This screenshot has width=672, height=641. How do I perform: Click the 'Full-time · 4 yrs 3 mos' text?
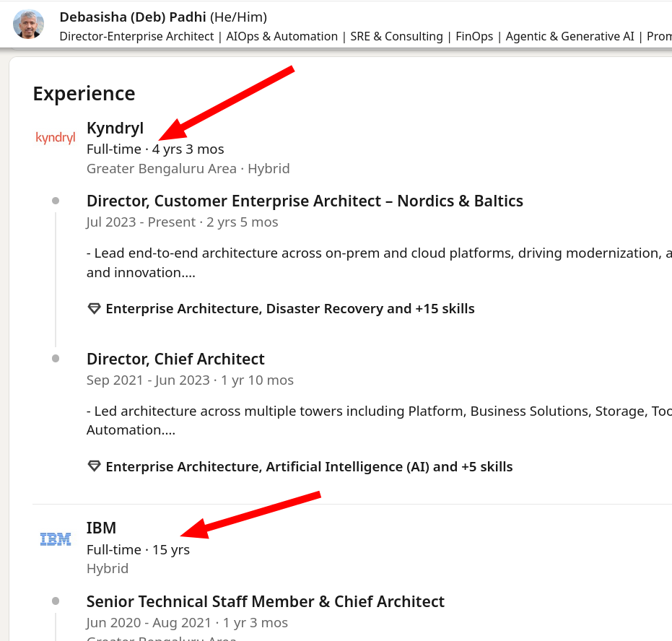(155, 149)
